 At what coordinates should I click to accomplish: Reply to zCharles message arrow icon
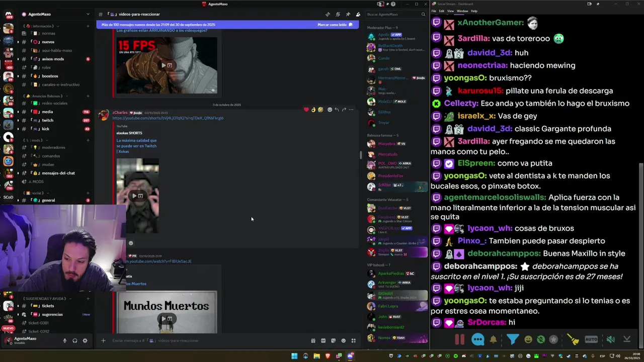[x=337, y=109]
